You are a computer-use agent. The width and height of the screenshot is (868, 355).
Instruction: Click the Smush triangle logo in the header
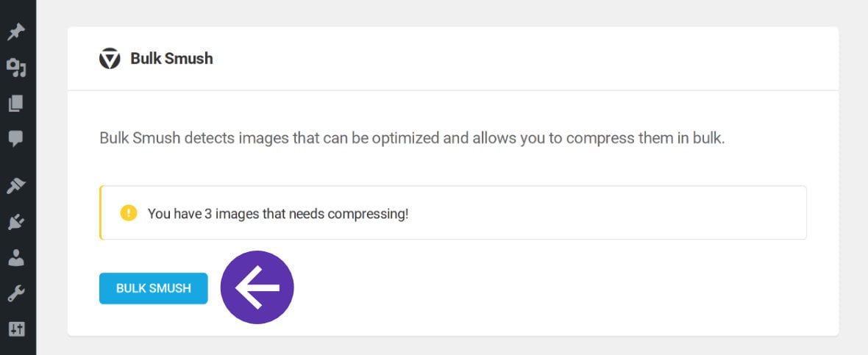[x=110, y=59]
